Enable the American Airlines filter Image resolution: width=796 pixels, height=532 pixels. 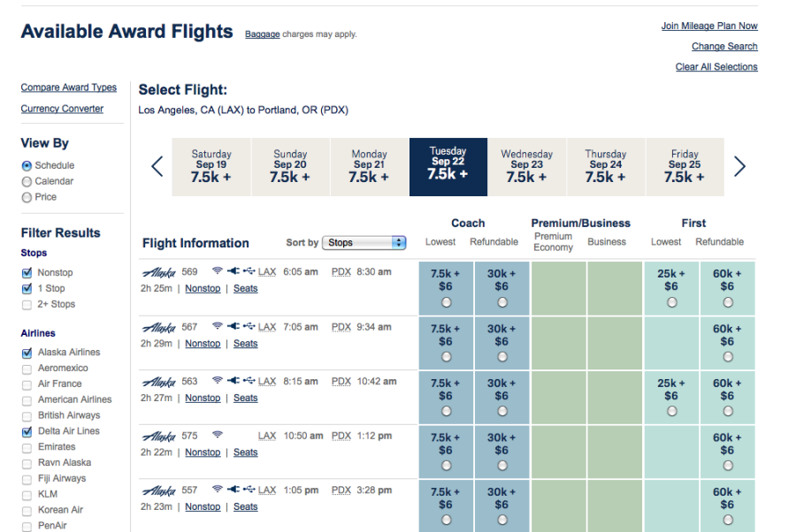click(x=27, y=399)
